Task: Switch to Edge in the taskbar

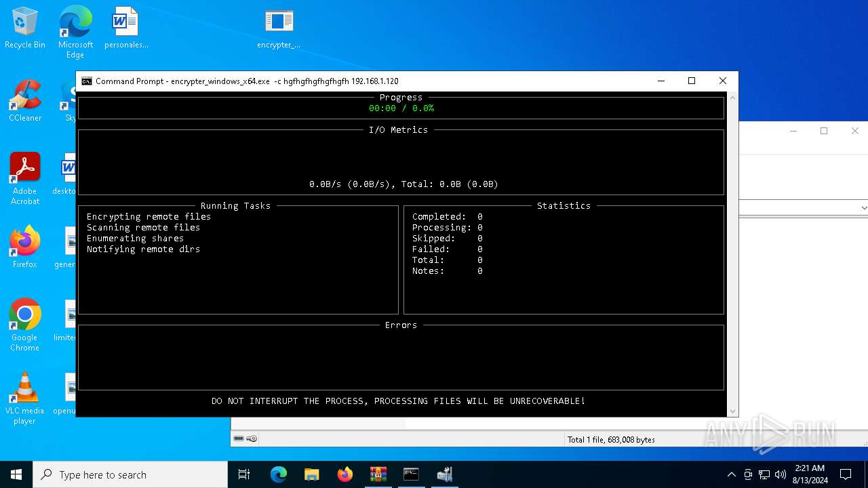Action: point(279,474)
